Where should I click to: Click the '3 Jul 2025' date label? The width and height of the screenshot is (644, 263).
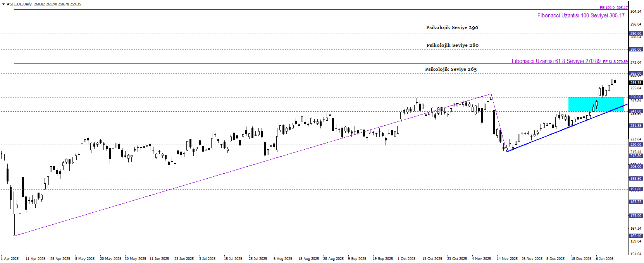click(x=207, y=259)
